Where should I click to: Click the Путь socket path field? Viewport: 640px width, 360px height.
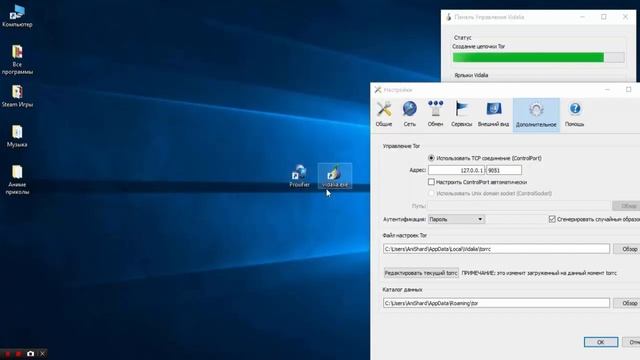point(519,206)
